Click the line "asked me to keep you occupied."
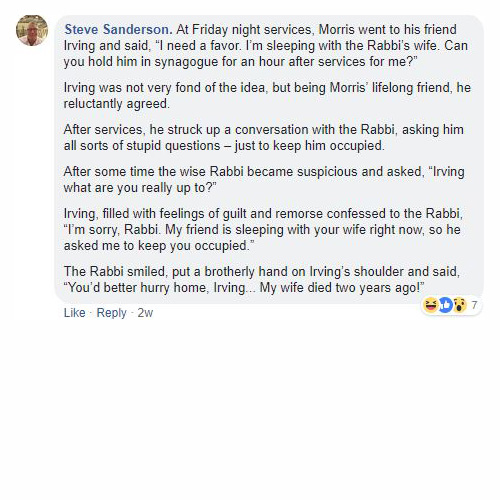 [x=159, y=246]
